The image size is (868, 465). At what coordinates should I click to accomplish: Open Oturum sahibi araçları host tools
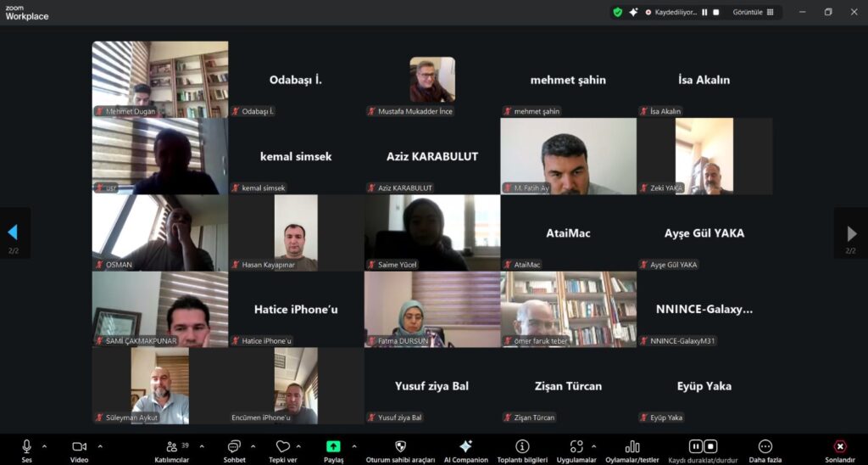click(400, 451)
